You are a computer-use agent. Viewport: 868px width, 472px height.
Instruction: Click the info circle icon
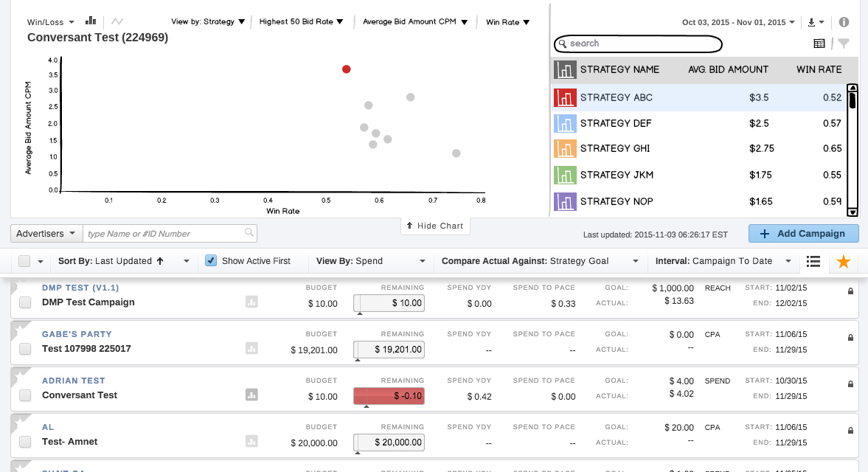coord(844,22)
